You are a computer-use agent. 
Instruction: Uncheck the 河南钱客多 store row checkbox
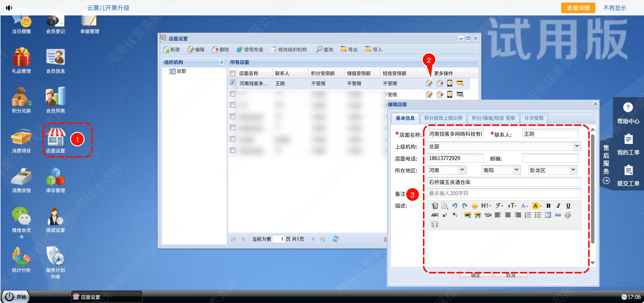click(232, 83)
